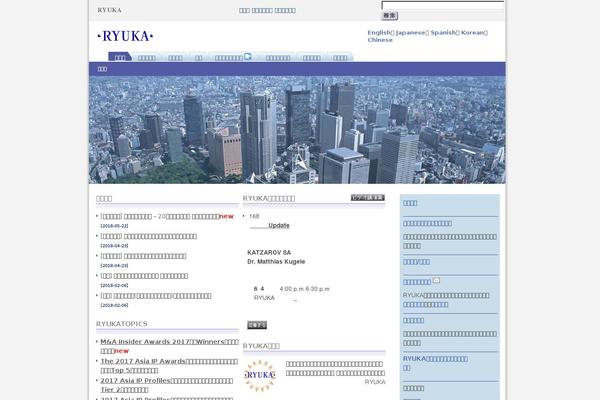Switch site language to English

coord(379,33)
